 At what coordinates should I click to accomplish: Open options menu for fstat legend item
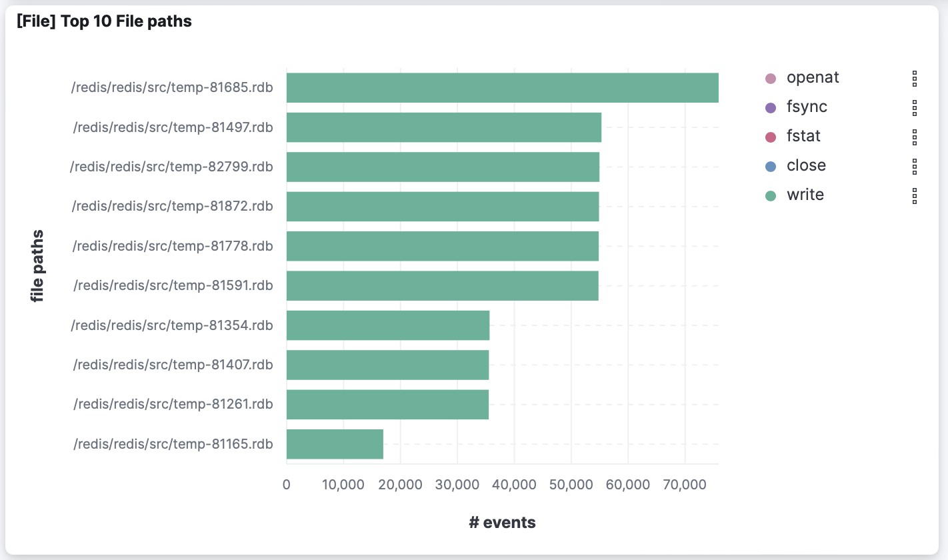(915, 137)
